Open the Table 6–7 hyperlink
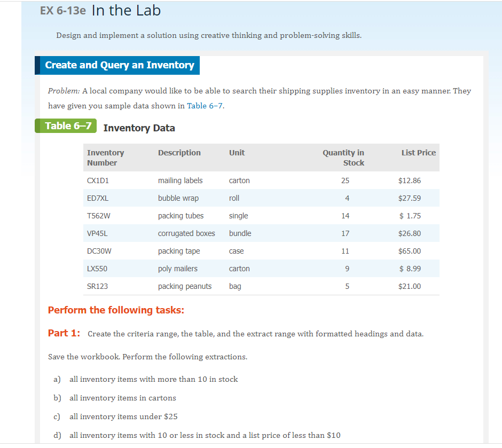This screenshot has width=502, height=448. coord(205,106)
